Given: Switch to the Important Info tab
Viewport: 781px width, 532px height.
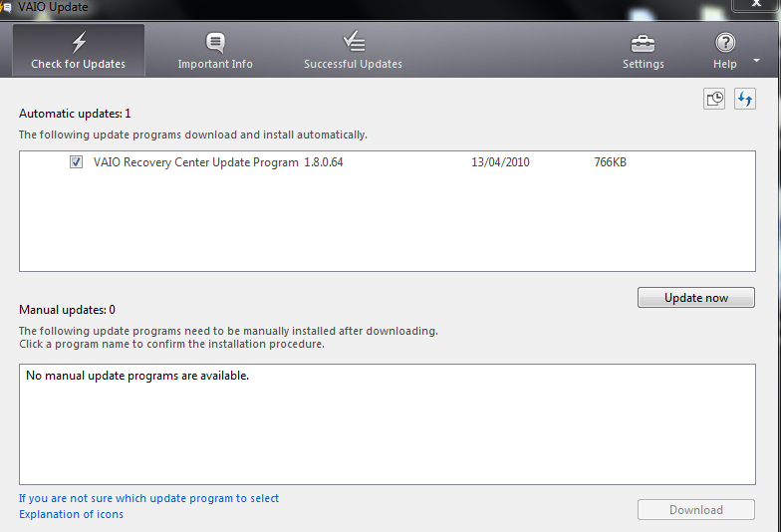Looking at the screenshot, I should 215,50.
